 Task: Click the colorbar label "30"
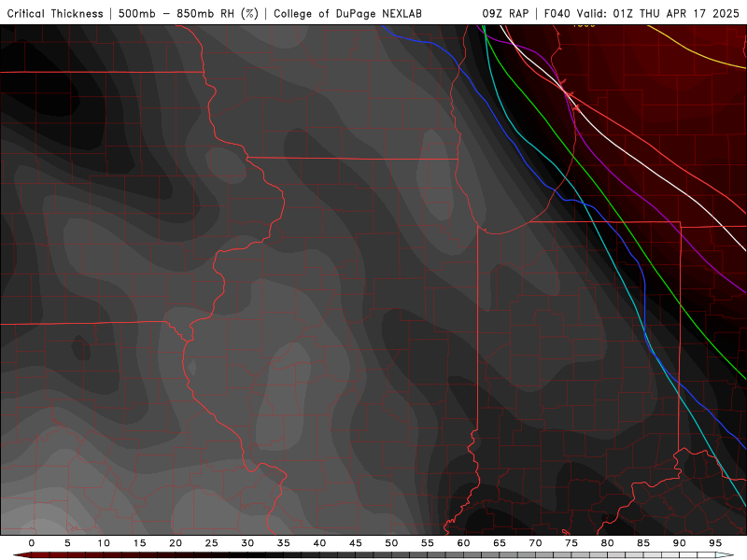(x=247, y=543)
